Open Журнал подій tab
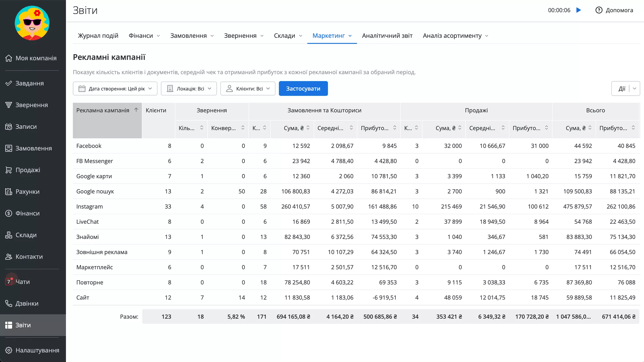 pyautogui.click(x=98, y=36)
